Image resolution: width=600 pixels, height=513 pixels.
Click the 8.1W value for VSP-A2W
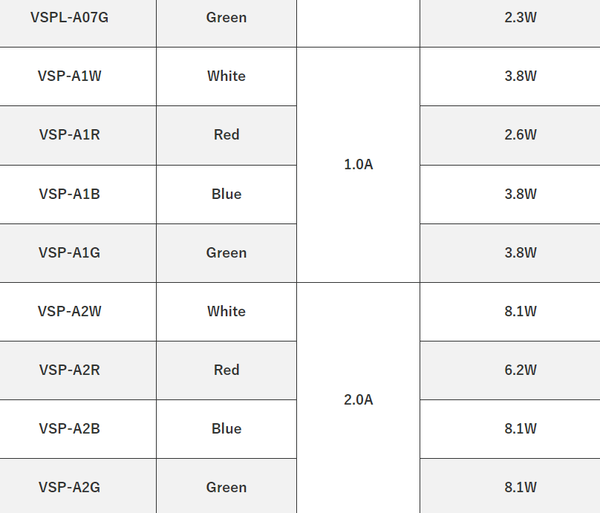[521, 311]
